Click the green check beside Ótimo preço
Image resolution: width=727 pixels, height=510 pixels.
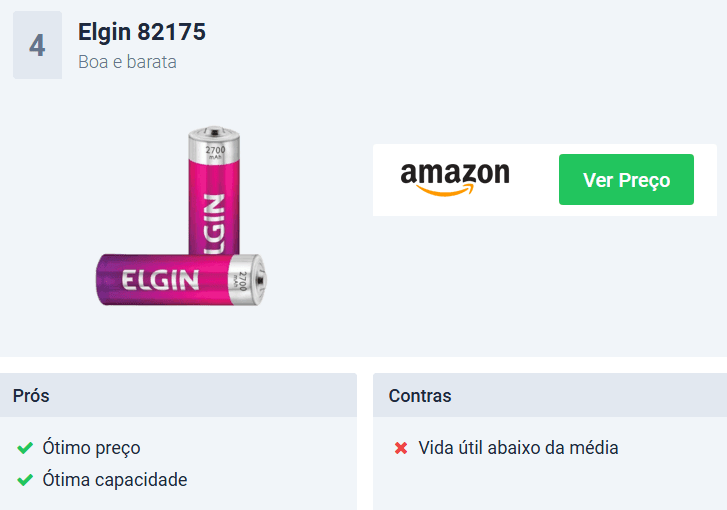pos(25,448)
